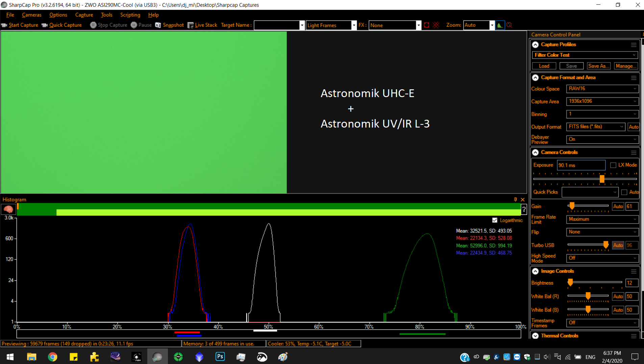
Task: Open TeamViewer icon in system tray
Action: 517,357
